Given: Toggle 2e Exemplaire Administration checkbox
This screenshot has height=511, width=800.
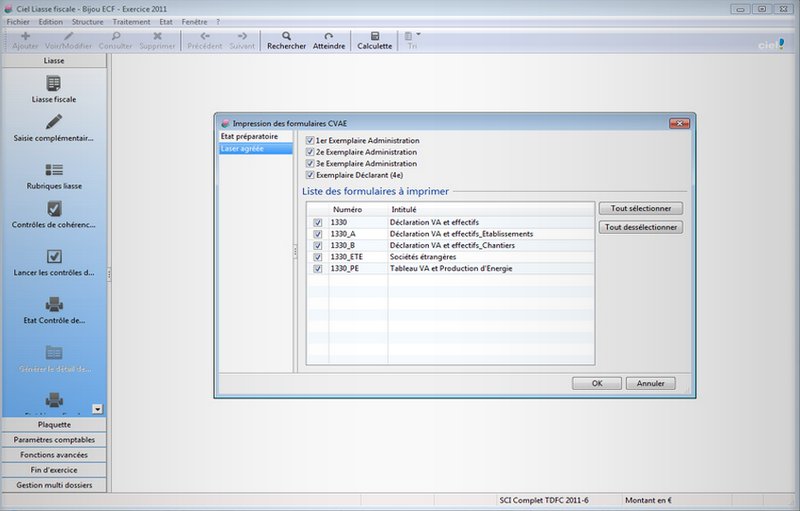Looking at the screenshot, I should point(310,152).
